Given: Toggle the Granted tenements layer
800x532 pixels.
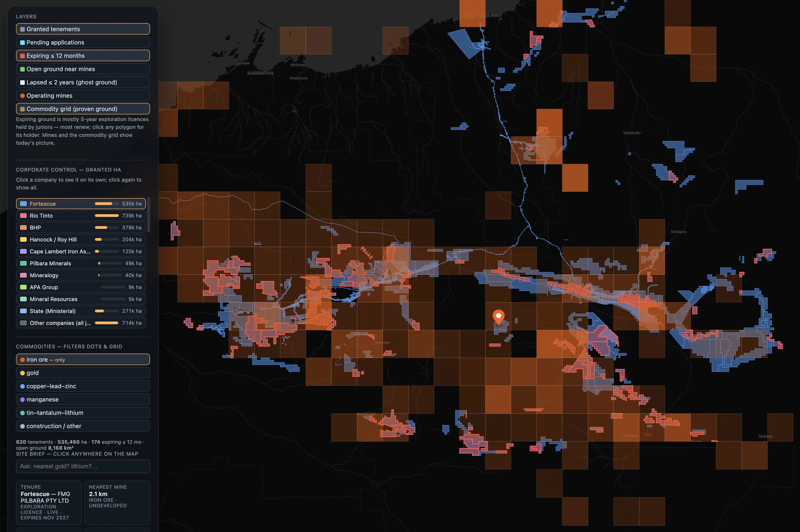Looking at the screenshot, I should [x=83, y=29].
